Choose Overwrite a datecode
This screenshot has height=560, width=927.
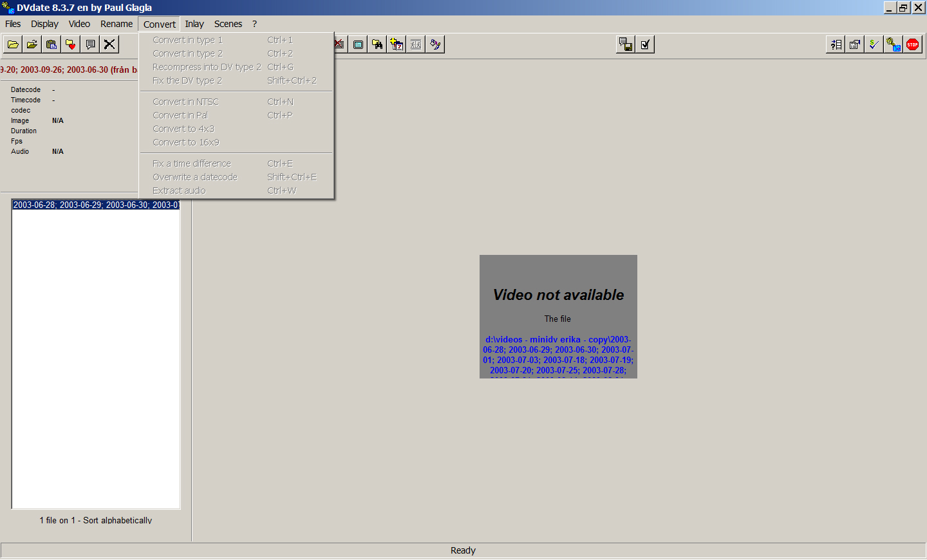click(236, 177)
